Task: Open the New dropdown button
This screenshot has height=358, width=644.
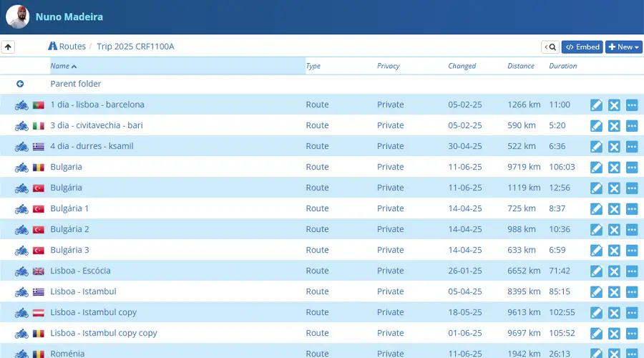Action: (x=623, y=47)
